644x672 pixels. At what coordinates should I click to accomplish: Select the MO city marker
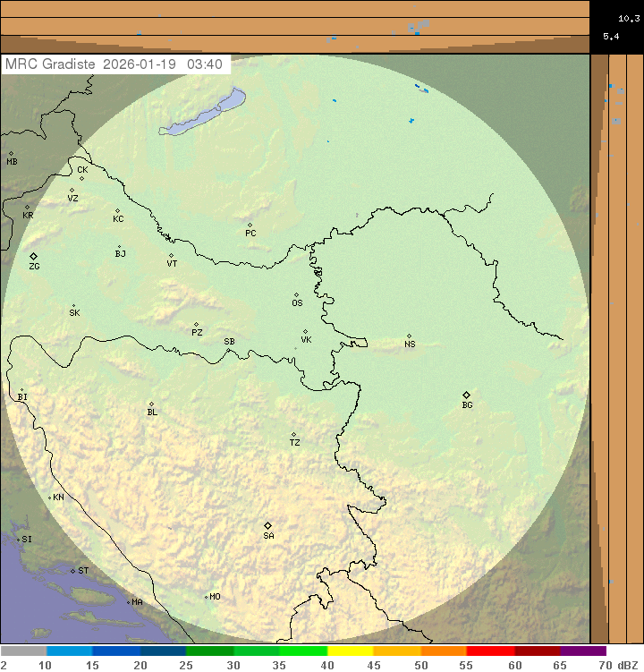[206, 597]
